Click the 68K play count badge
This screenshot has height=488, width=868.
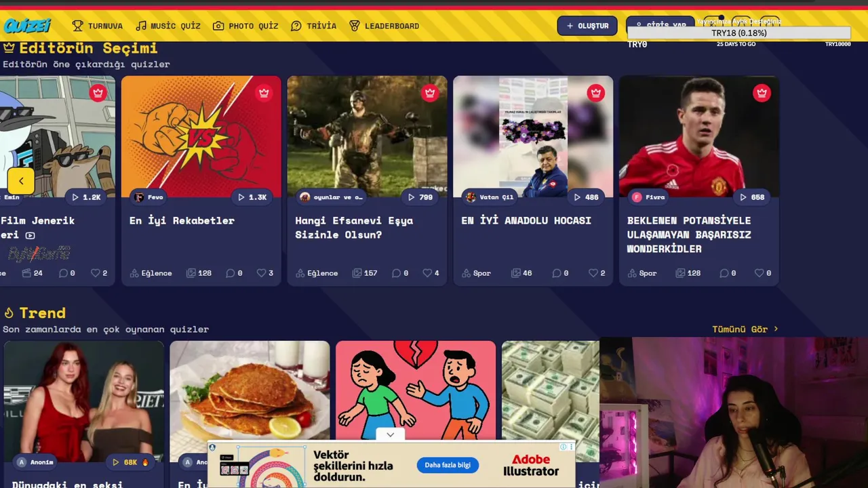click(x=130, y=462)
